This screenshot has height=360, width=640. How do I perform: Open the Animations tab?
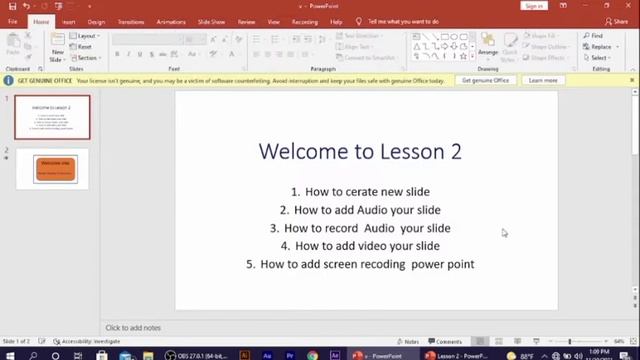click(171, 22)
